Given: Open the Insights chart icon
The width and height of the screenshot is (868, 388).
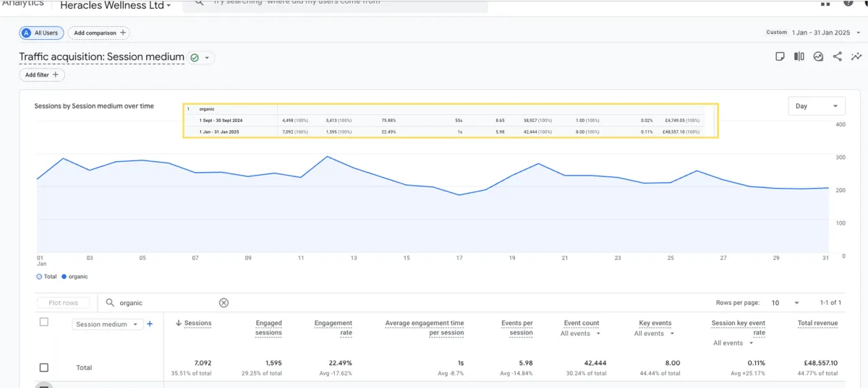Looking at the screenshot, I should tap(818, 56).
